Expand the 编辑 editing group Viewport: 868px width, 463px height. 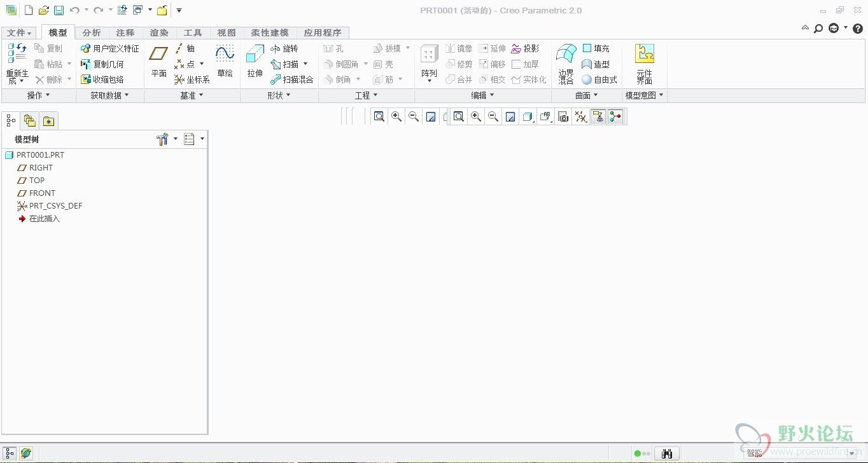(482, 95)
